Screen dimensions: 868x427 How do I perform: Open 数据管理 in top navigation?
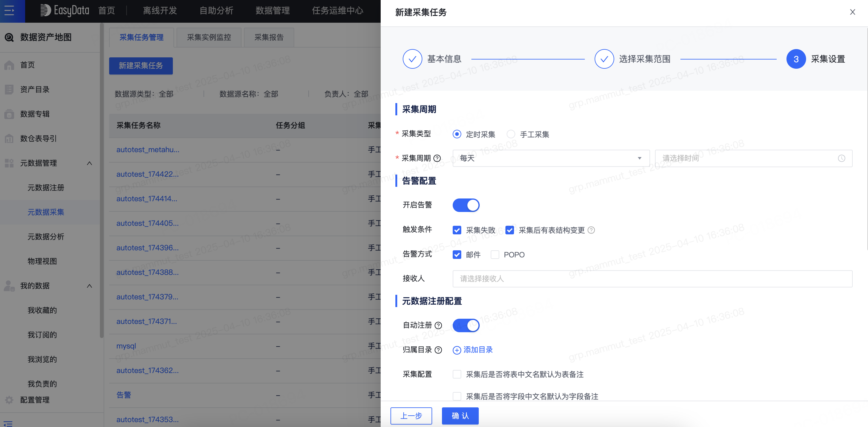pyautogui.click(x=272, y=11)
